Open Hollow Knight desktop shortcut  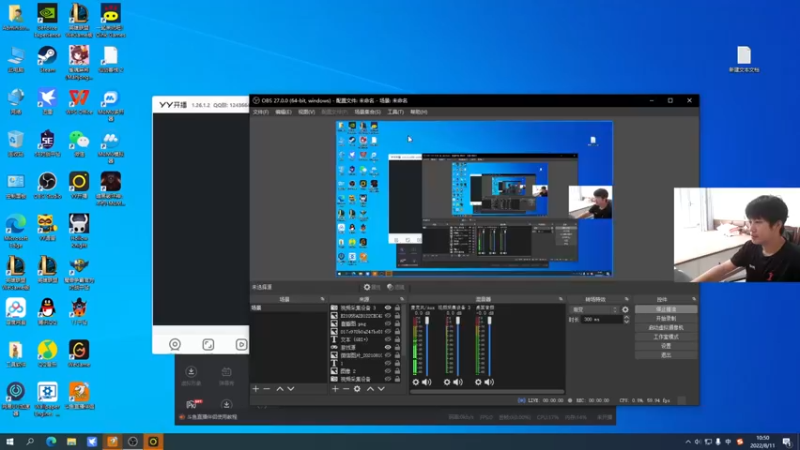(79, 231)
